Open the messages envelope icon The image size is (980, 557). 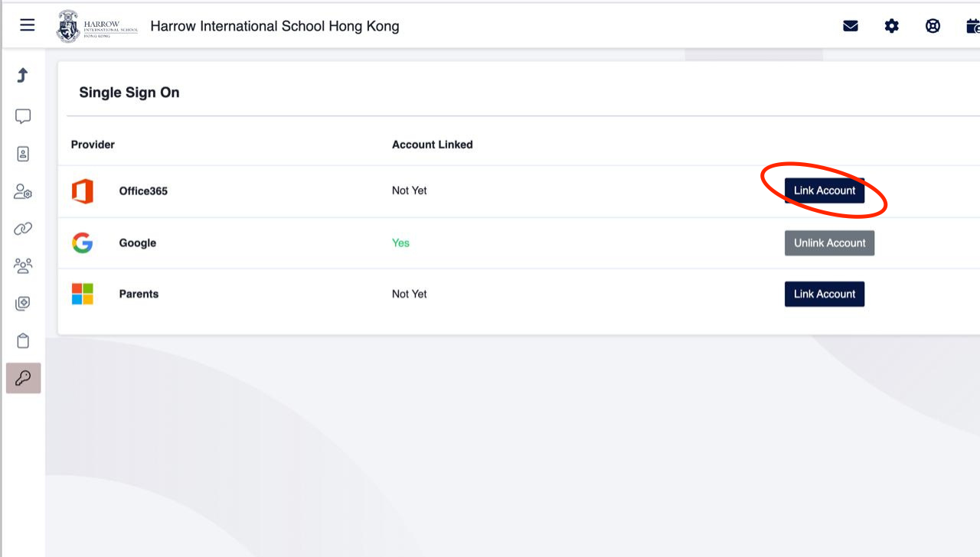pos(851,26)
